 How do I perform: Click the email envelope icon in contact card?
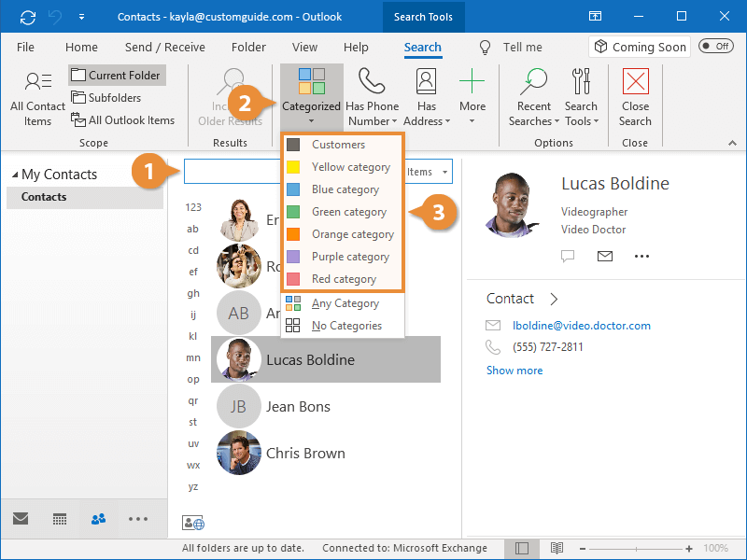click(604, 256)
